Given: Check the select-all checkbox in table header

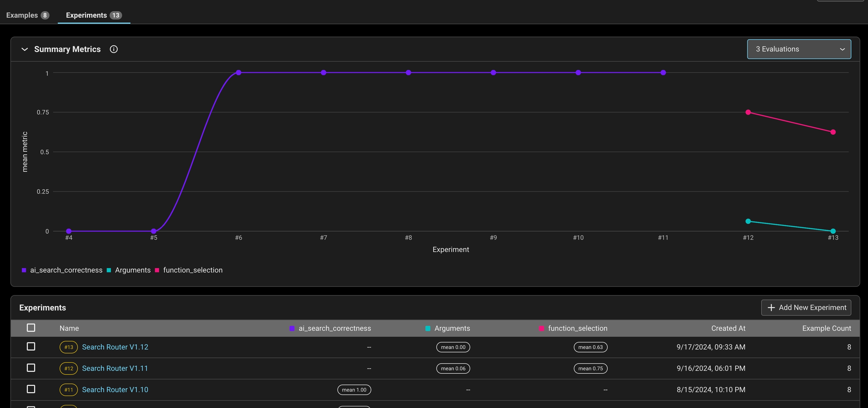Looking at the screenshot, I should [x=31, y=328].
